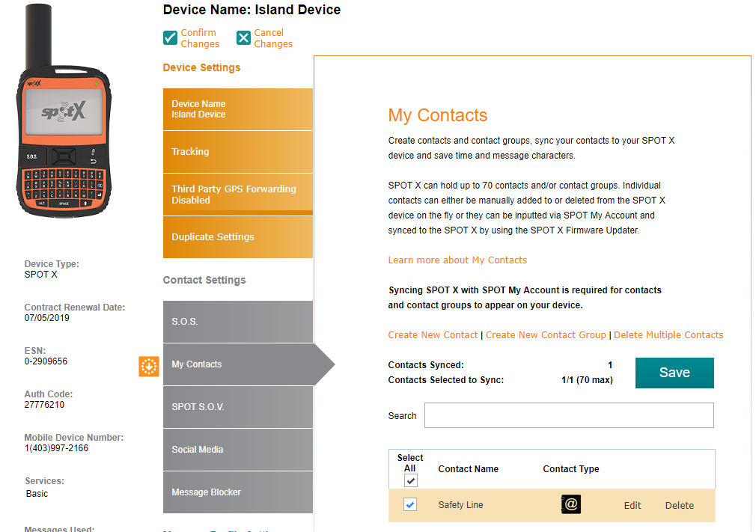
Task: Click the Confirm Changes checkmark icon
Action: (x=170, y=38)
